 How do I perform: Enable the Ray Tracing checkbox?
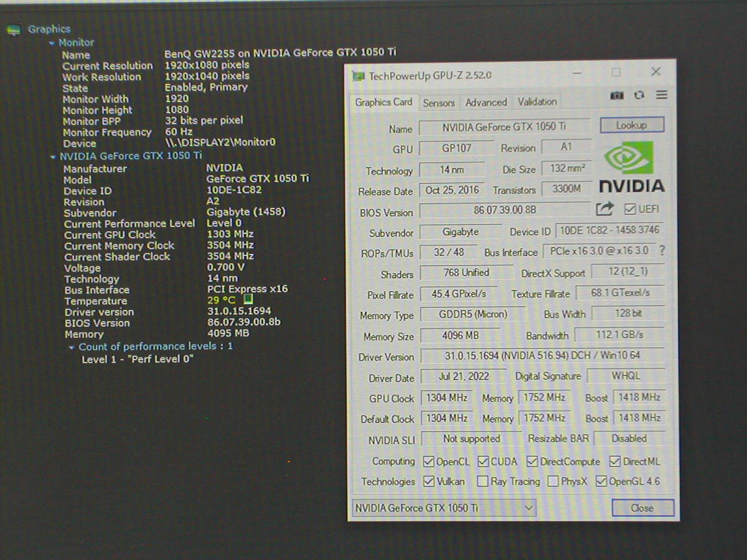482,481
